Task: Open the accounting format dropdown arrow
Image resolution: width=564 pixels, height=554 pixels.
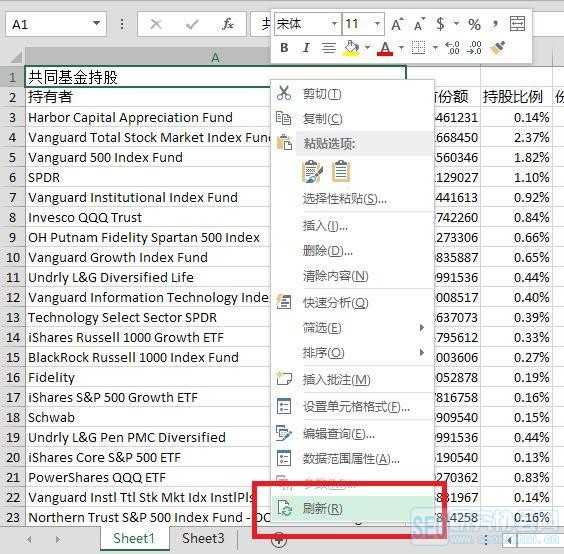Action: click(x=456, y=24)
